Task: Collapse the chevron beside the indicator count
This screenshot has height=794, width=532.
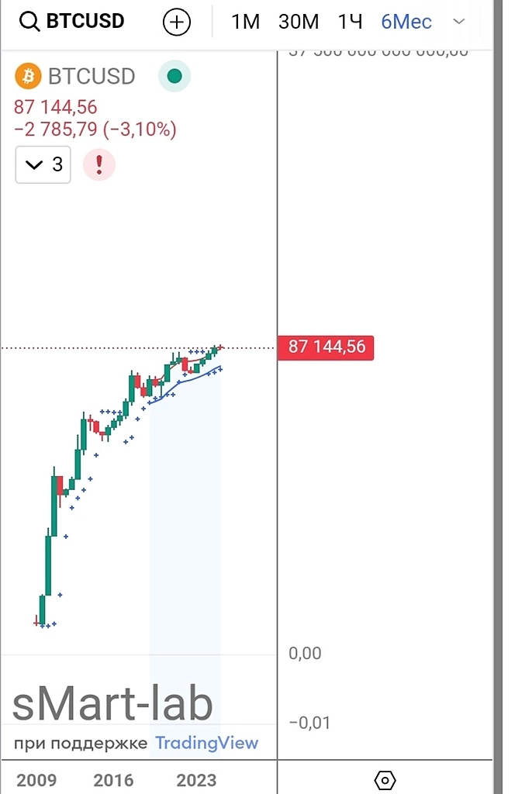Action: 33,164
